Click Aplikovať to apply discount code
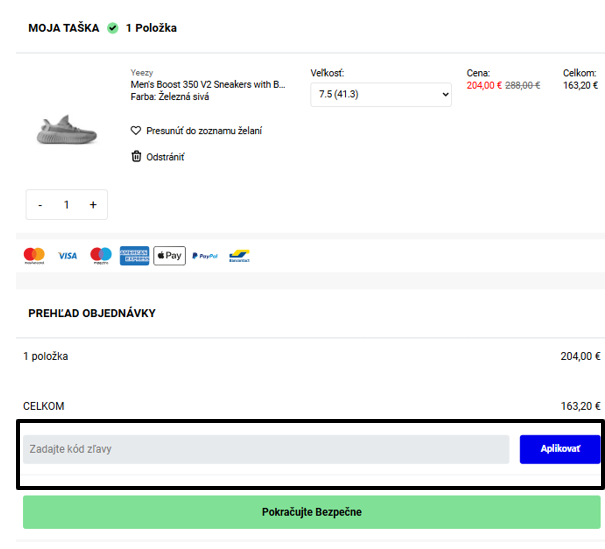 pos(560,449)
